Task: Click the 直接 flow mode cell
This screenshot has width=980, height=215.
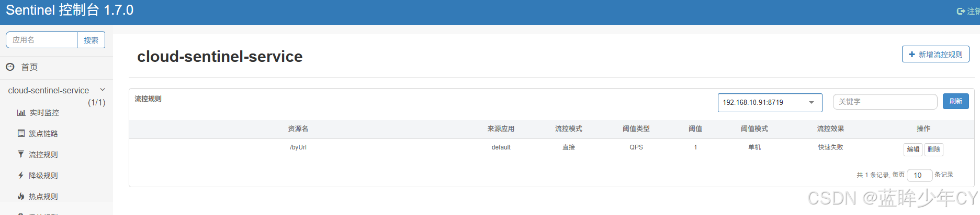Action: click(x=569, y=147)
